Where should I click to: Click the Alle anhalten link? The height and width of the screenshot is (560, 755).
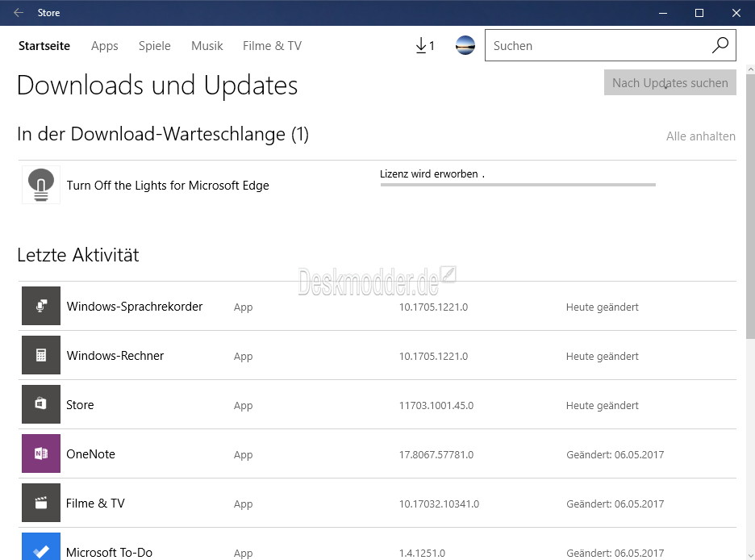tap(701, 136)
